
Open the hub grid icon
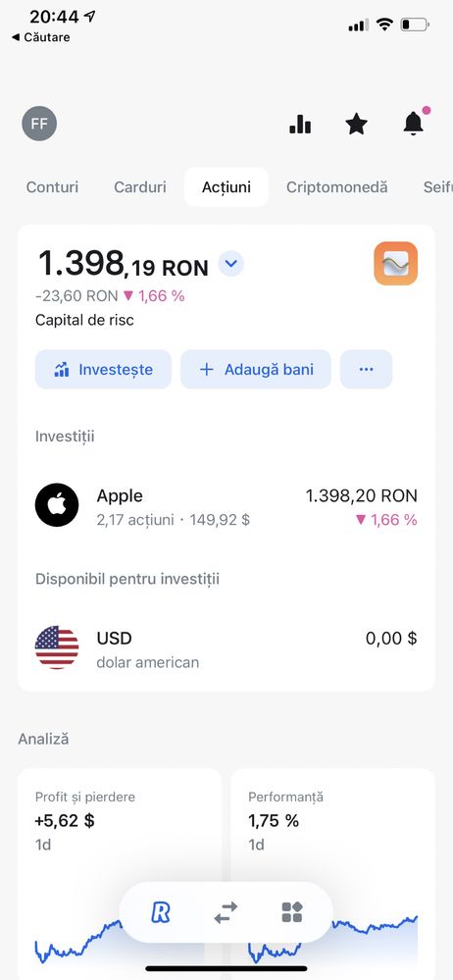292,912
